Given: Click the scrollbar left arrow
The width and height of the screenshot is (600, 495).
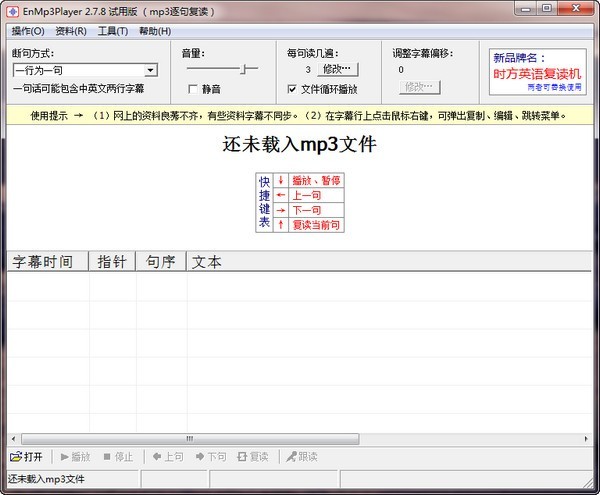Looking at the screenshot, I should pos(13,439).
